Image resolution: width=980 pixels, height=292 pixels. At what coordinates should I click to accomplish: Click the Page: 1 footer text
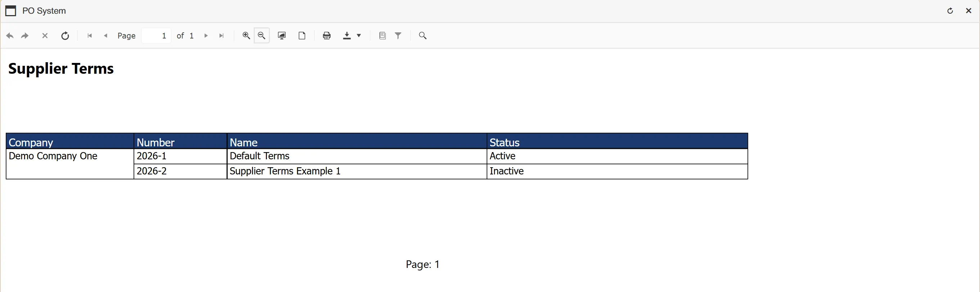click(x=423, y=264)
